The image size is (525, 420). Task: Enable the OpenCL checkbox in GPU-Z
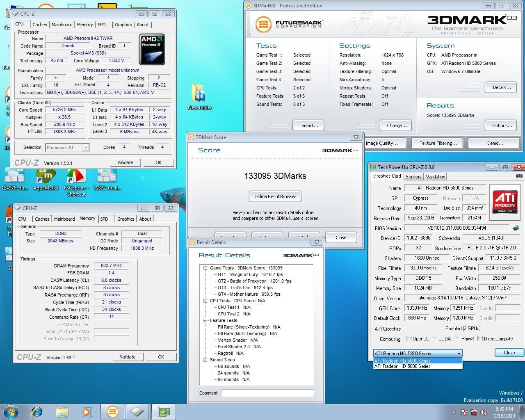409,339
